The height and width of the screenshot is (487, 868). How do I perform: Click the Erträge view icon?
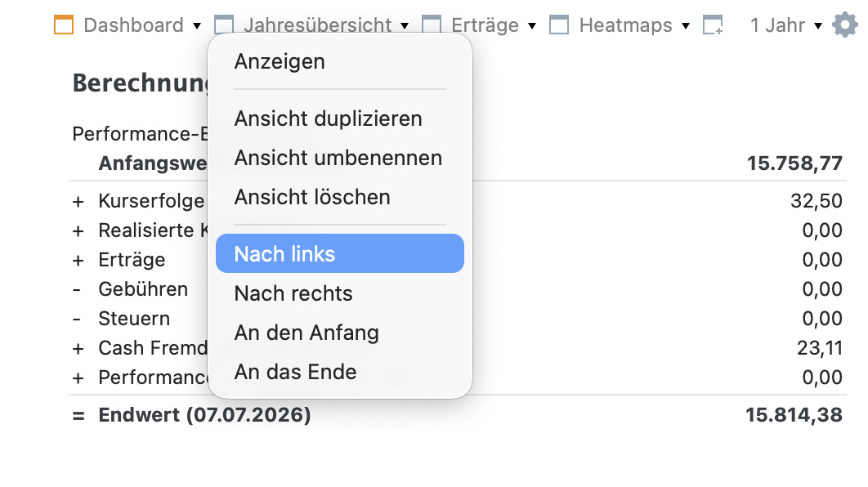pos(432,25)
